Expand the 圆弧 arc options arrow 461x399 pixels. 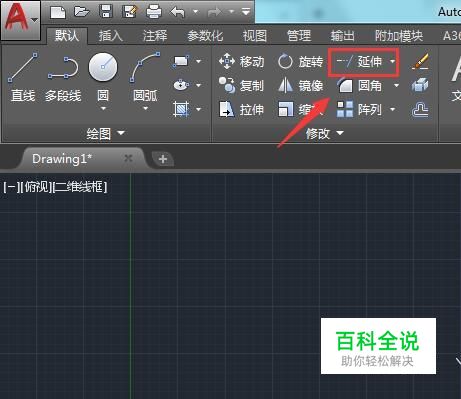[145, 108]
